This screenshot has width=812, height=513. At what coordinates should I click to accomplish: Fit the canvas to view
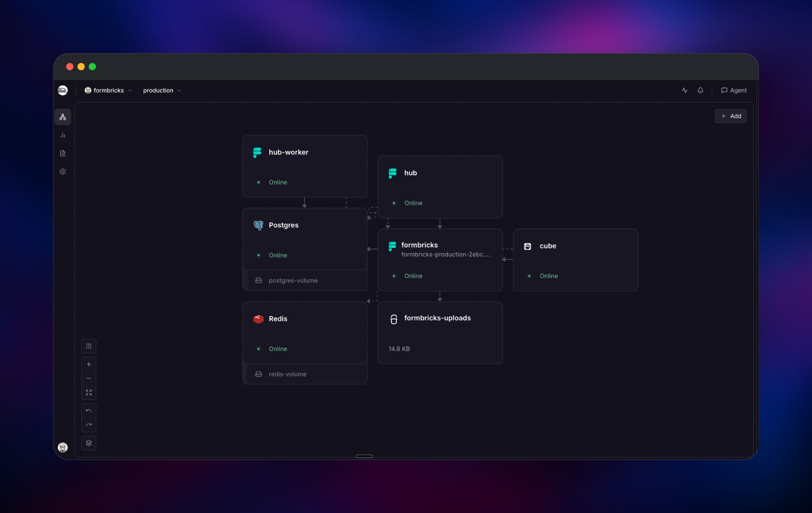(89, 392)
